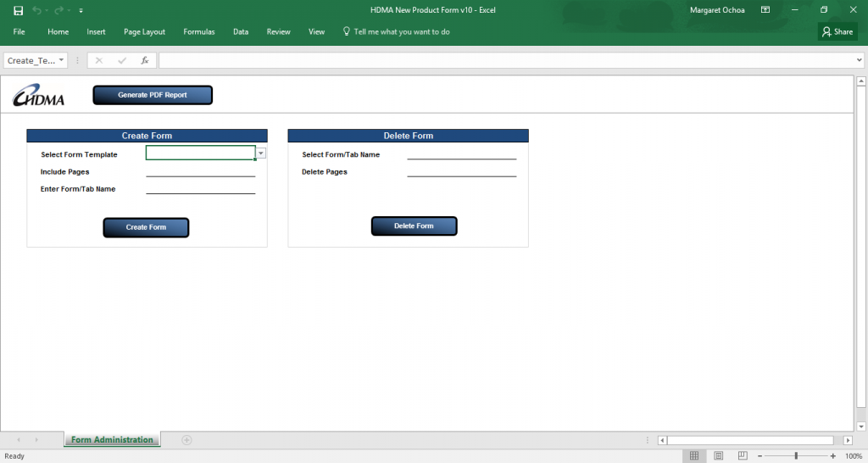Click the New Sheet plus icon
Image resolution: width=868 pixels, height=463 pixels.
point(186,440)
